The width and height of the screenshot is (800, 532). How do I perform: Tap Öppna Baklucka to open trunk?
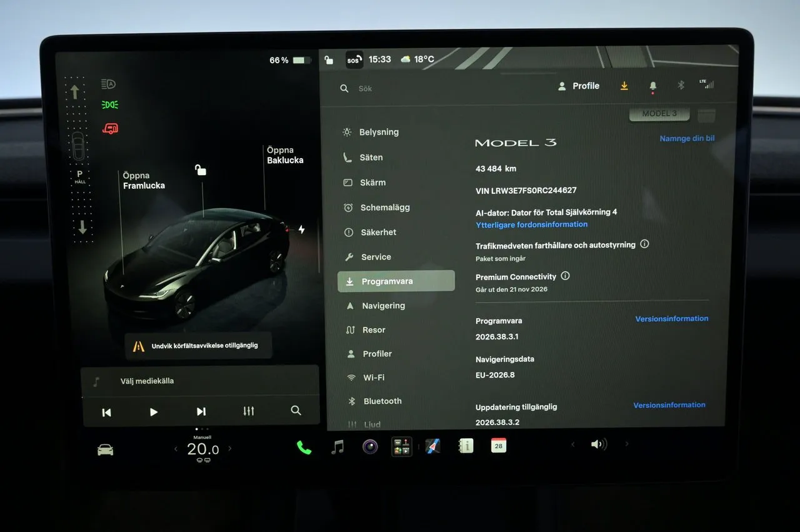click(285, 155)
